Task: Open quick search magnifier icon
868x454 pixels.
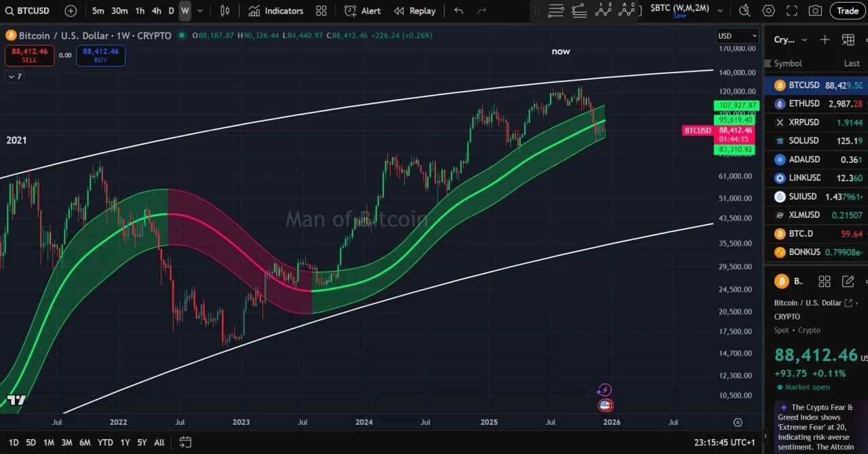Action: click(x=745, y=11)
